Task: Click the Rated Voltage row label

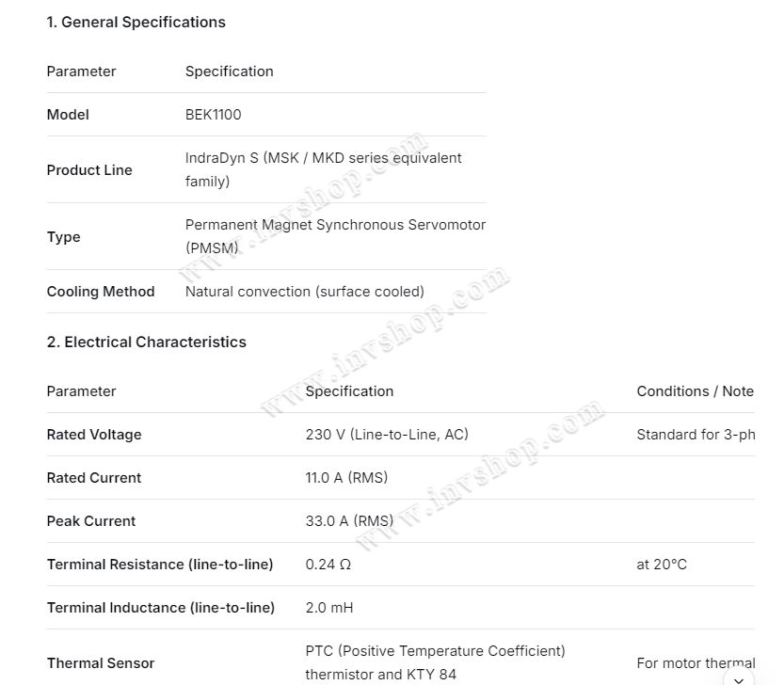Action: click(94, 435)
